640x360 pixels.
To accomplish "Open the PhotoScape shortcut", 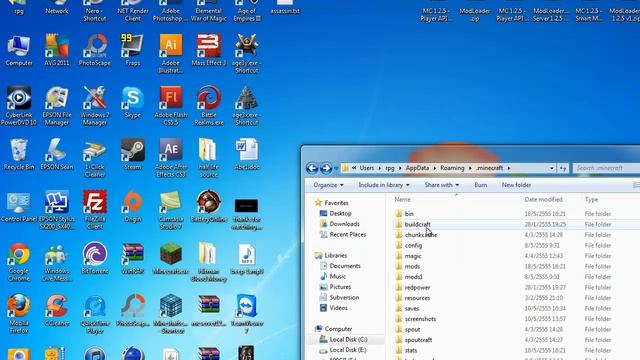I will [x=95, y=50].
